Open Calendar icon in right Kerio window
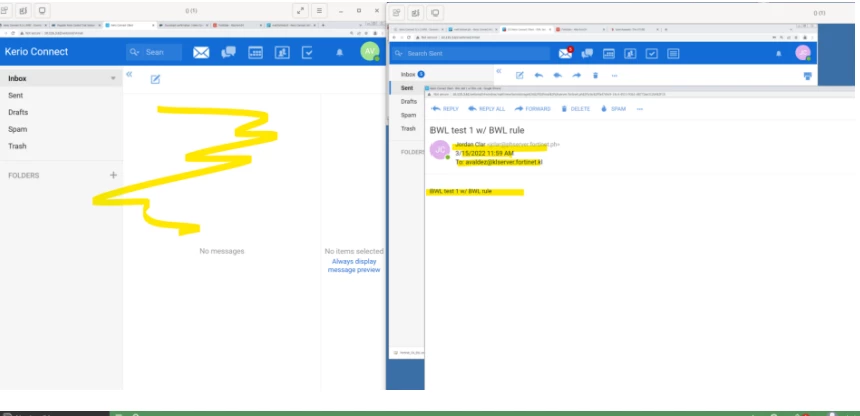Screen dimensions: 860x416 tap(609, 53)
